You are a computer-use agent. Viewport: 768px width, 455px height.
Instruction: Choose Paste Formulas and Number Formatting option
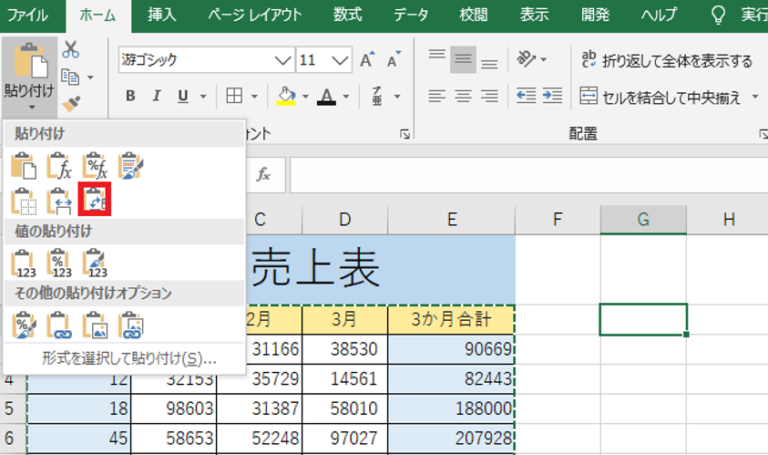coord(95,166)
